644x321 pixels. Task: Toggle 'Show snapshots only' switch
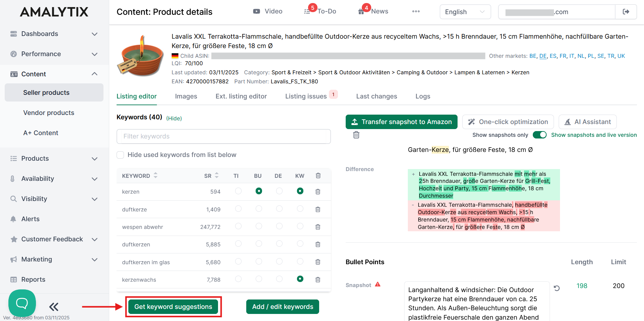540,135
